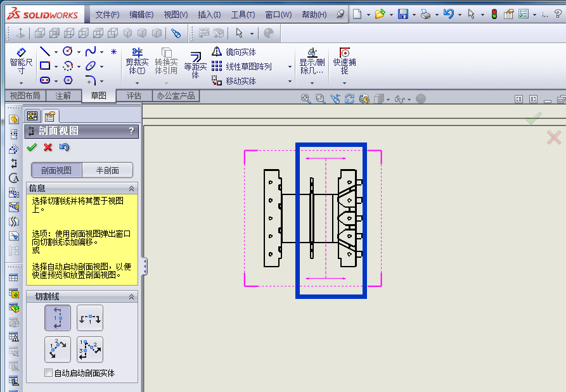566x392 pixels.
Task: Open the Spline tool dropdown arrow
Action: coord(102,53)
